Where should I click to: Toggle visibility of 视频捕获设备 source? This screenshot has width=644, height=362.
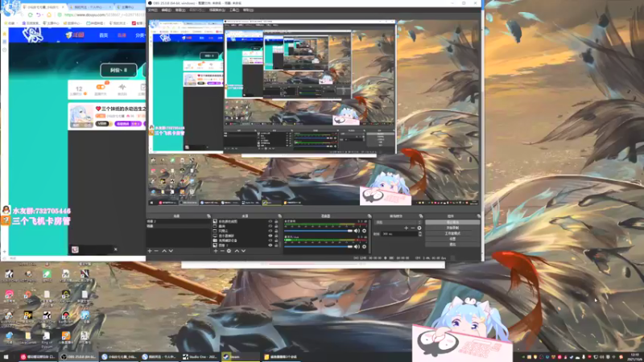[x=270, y=241]
